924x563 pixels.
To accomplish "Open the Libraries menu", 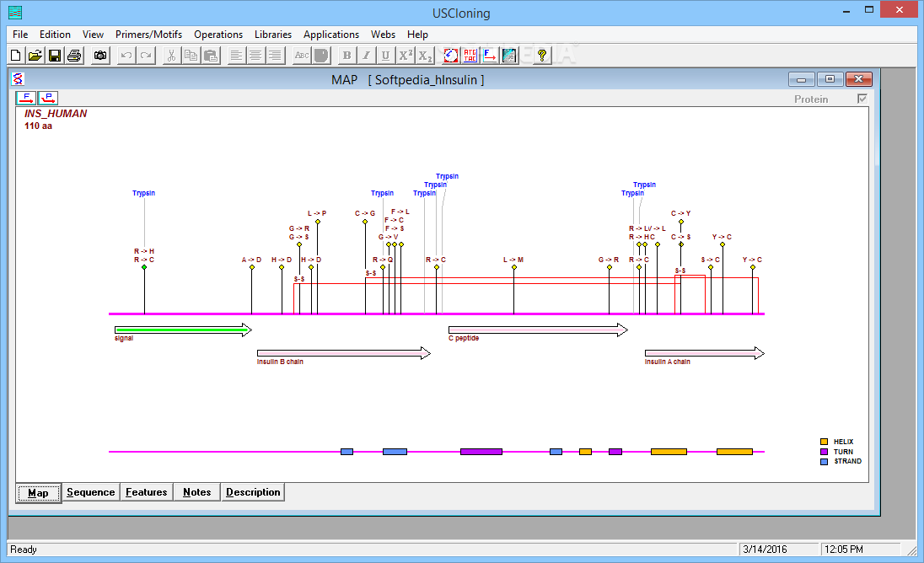I will (273, 35).
